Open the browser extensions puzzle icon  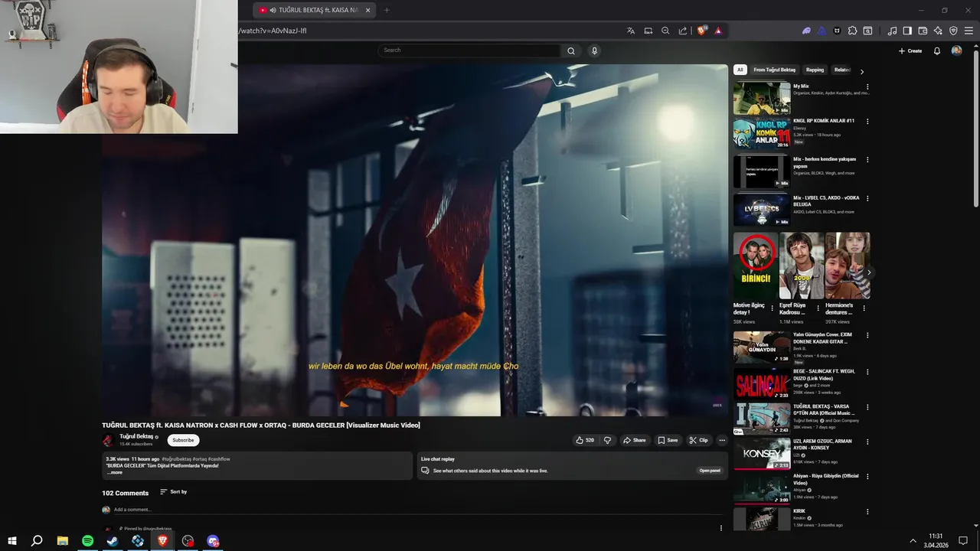click(852, 31)
